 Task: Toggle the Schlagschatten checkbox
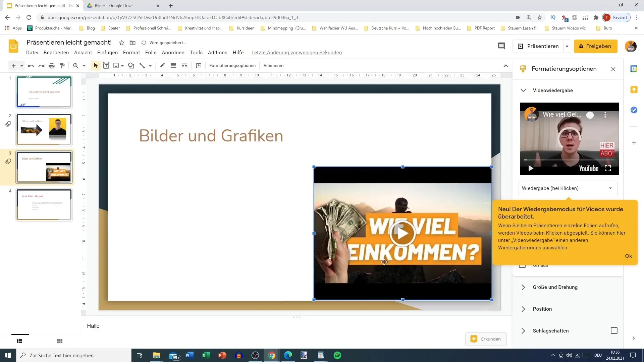point(614,330)
